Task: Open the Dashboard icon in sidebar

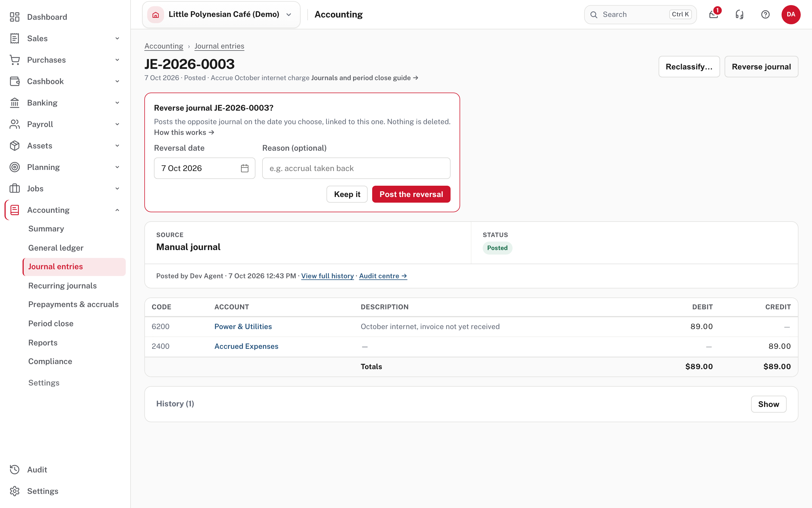Action: click(x=14, y=17)
